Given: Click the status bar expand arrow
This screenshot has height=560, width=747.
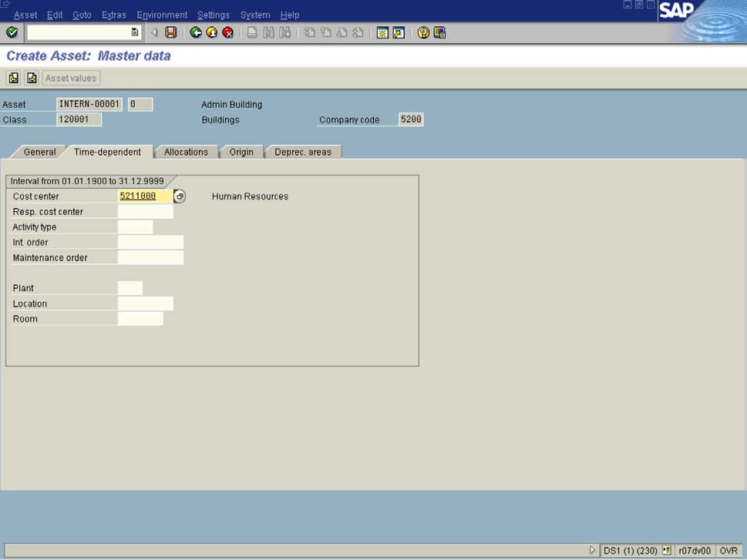Looking at the screenshot, I should coord(592,551).
